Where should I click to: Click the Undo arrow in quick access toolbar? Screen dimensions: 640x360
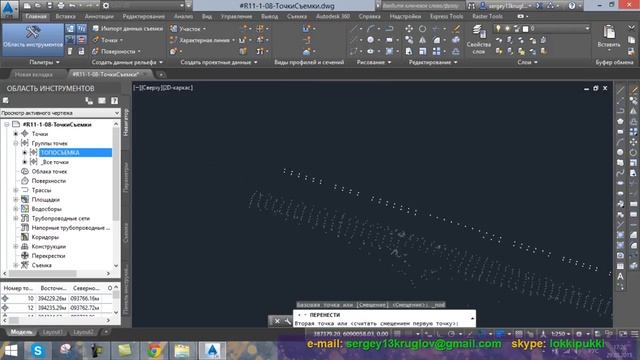[72, 6]
